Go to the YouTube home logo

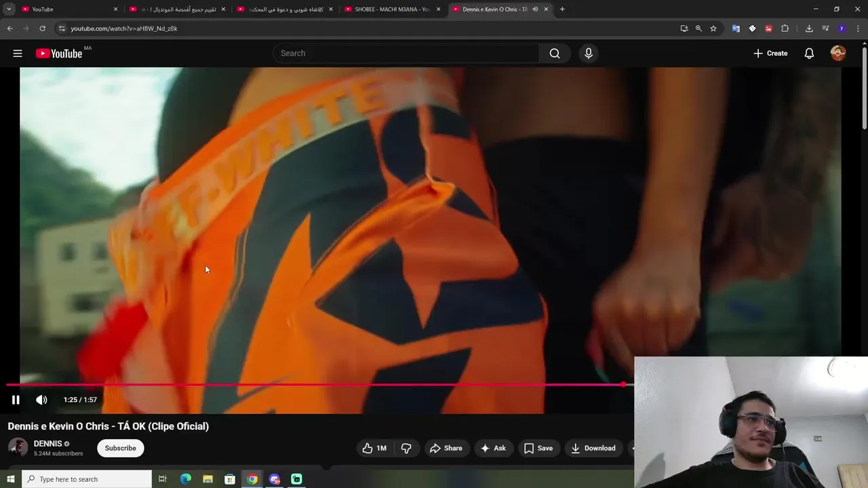59,54
